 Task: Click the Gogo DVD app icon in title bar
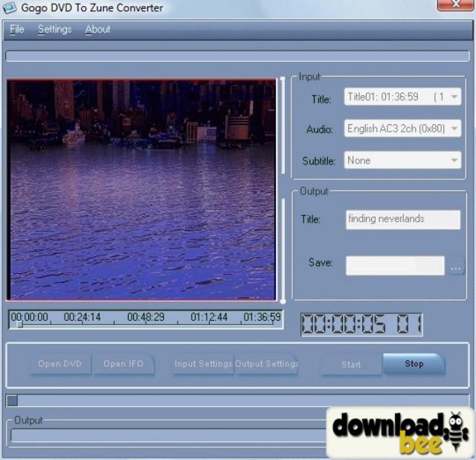[x=9, y=7]
